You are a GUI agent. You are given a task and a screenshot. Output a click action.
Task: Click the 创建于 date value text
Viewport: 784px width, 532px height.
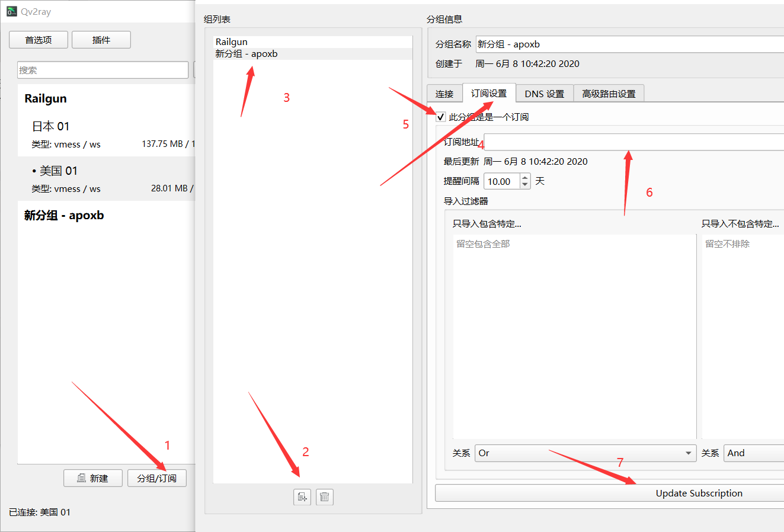[527, 64]
